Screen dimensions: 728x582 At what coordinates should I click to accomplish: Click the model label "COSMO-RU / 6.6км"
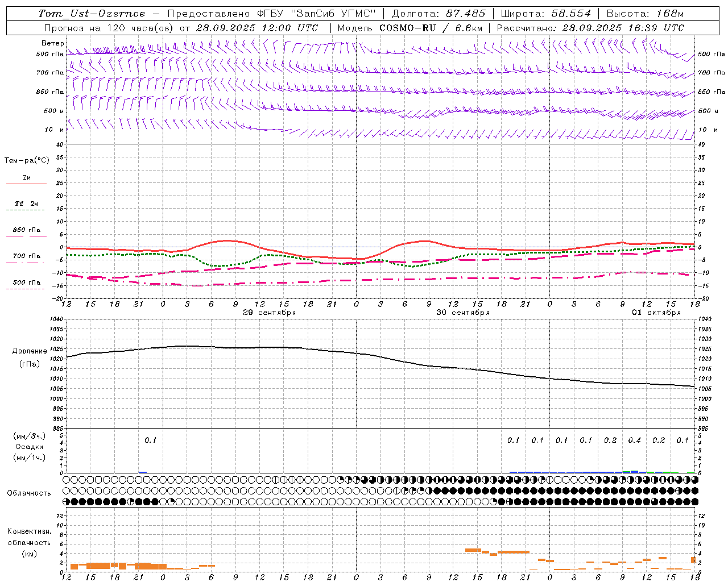click(x=431, y=28)
